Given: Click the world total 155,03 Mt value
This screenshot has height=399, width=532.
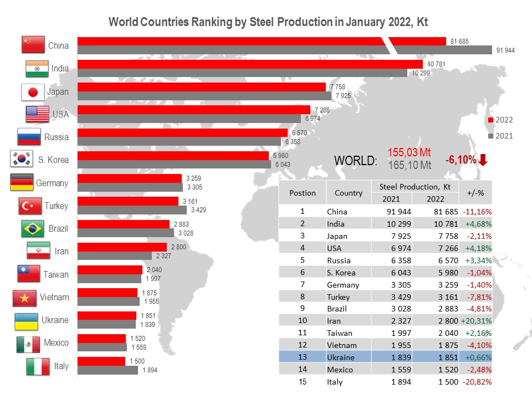Looking at the screenshot, I should click(x=409, y=152).
